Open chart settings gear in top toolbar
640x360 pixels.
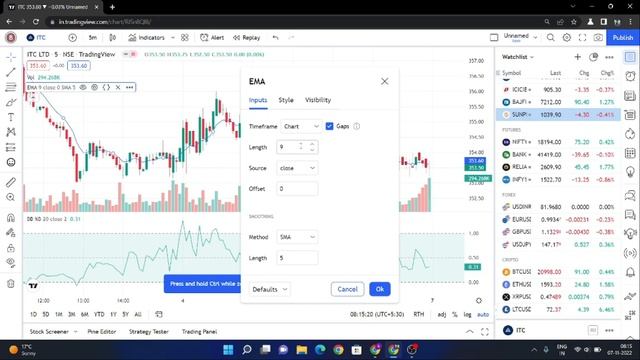567,38
